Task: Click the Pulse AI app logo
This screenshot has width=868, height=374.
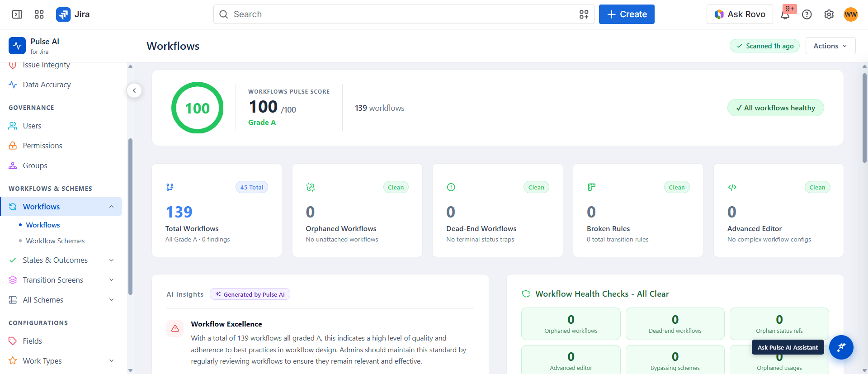Action: click(17, 46)
